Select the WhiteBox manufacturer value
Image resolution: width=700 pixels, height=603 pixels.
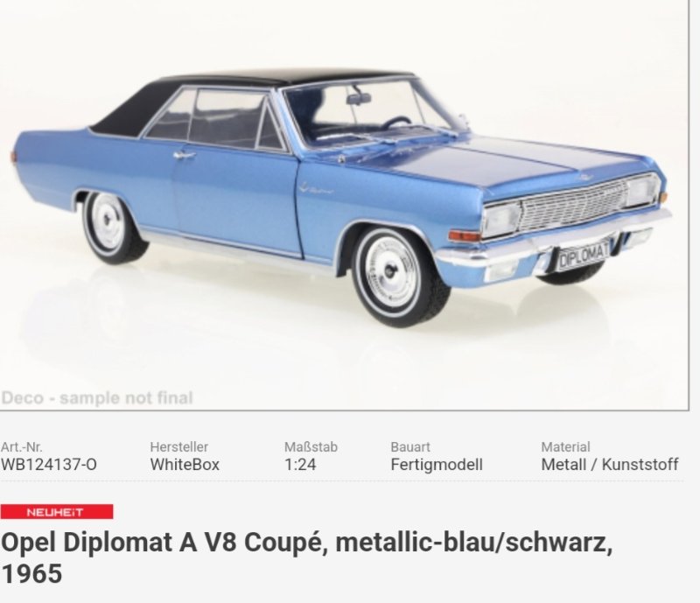(x=185, y=465)
